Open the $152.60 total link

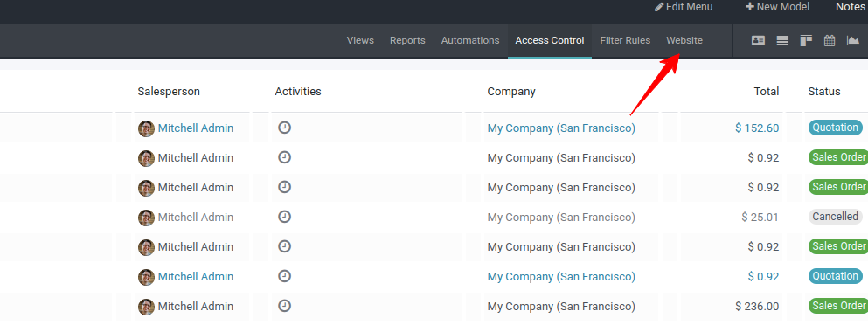pos(757,128)
